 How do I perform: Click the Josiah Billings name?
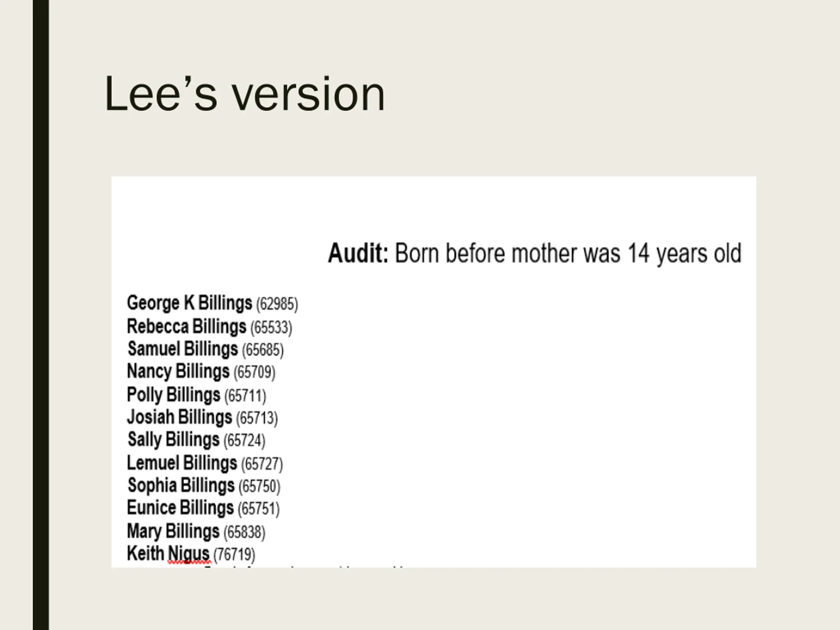(x=179, y=417)
